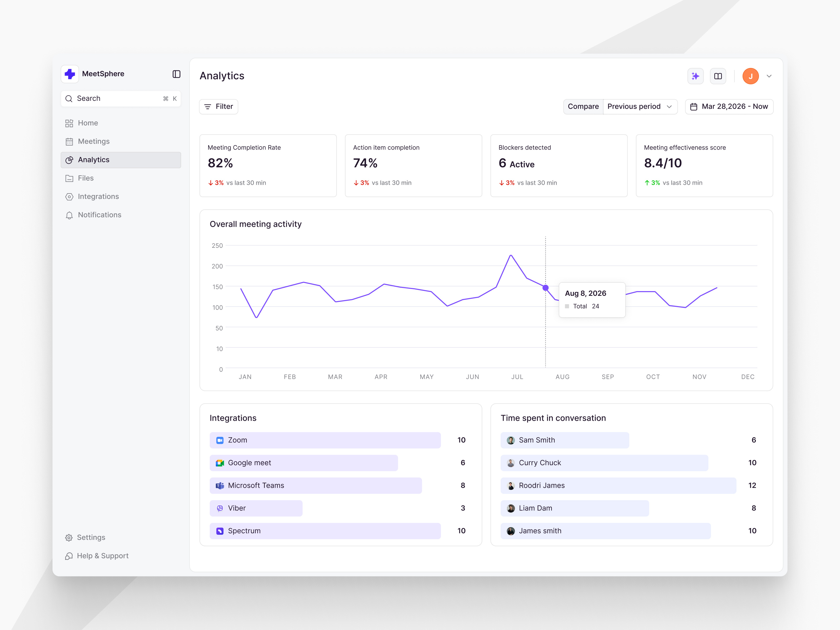Click the Blockers detected card
Viewport: 840px width, 630px height.
[x=559, y=166]
